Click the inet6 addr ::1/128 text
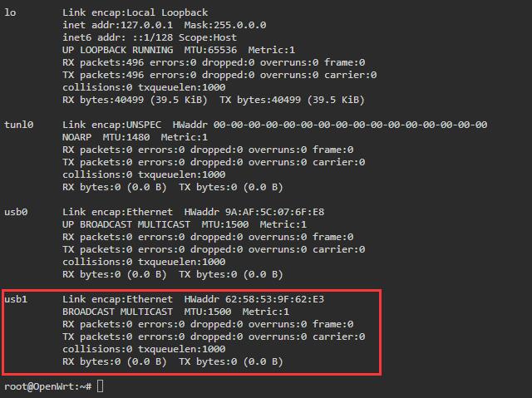Viewport: 532px width, 398px height. click(117, 37)
